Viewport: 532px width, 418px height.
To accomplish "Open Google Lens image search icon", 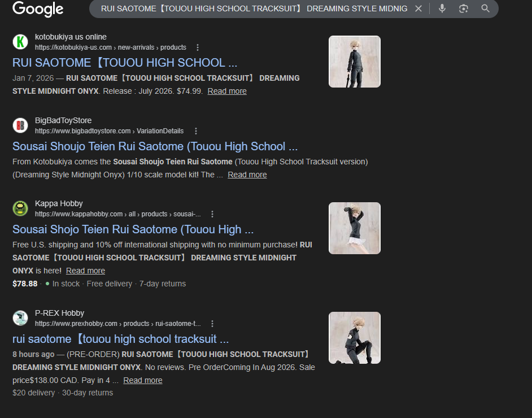I will 464,8.
